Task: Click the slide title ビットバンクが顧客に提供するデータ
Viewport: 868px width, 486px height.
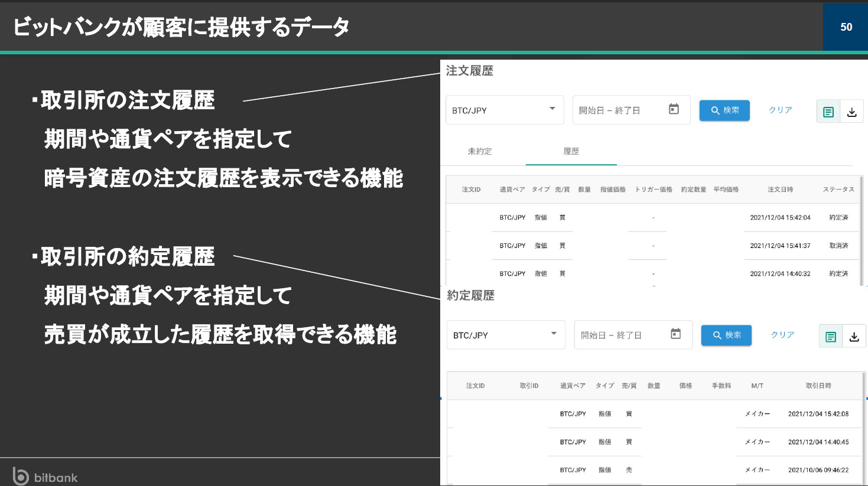Action: point(181,27)
